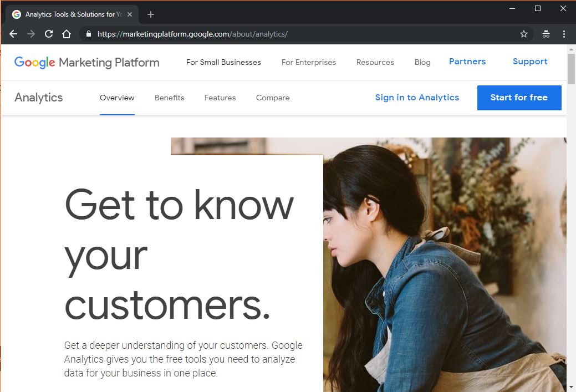Close the Analytics Tools browser tab
The width and height of the screenshot is (576, 392).
point(130,14)
